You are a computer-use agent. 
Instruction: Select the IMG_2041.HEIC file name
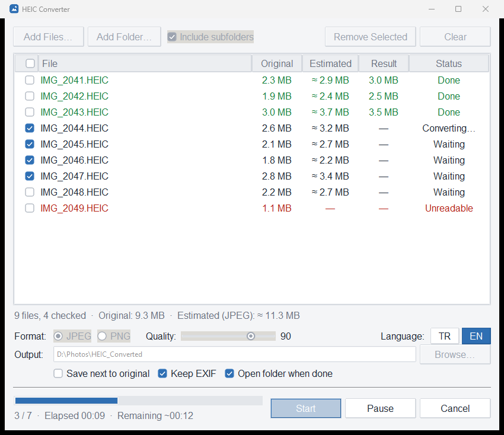coord(74,80)
